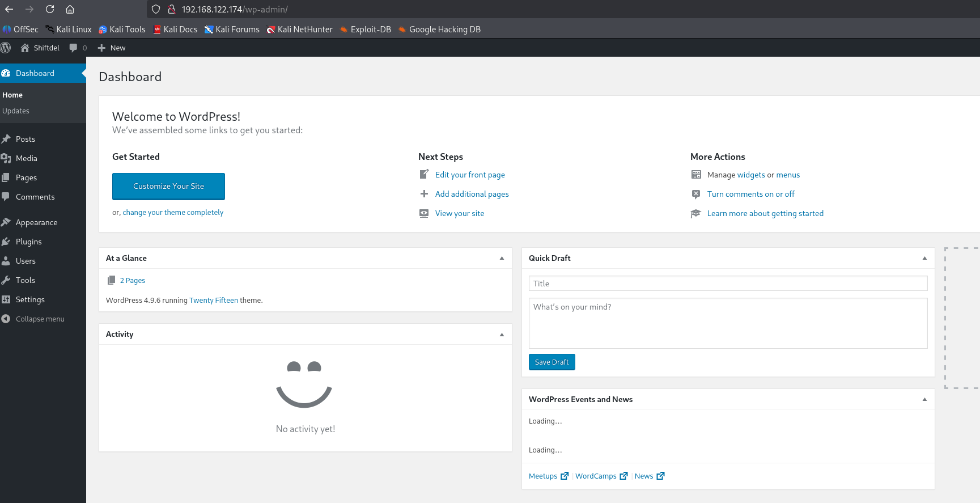This screenshot has width=980, height=503.
Task: Click the Plugins plug icon
Action: (6, 242)
